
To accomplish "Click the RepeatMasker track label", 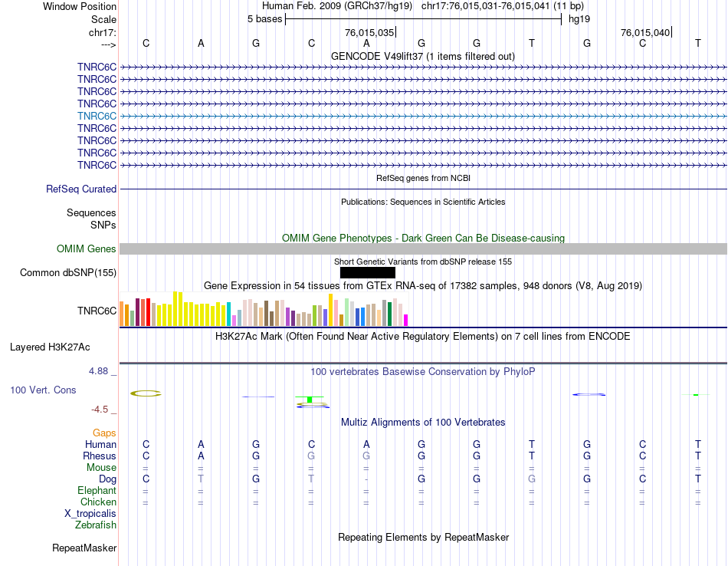I will coord(84,548).
